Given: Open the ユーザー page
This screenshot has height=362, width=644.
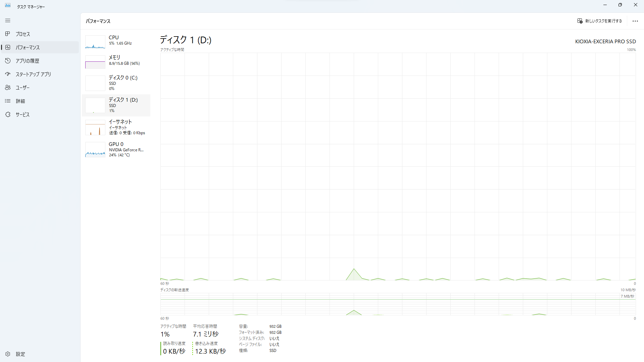Looking at the screenshot, I should [x=40, y=88].
